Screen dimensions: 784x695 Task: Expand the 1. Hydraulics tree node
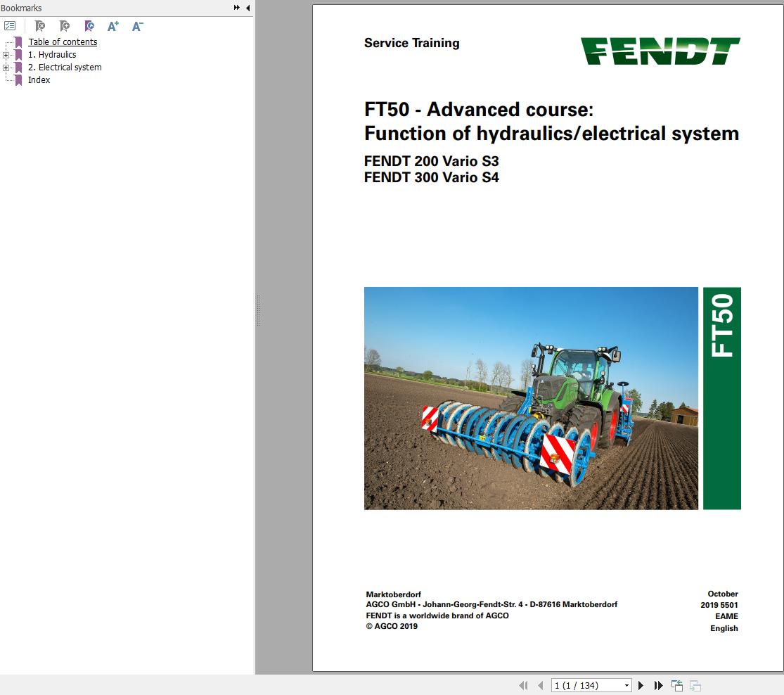click(6, 55)
